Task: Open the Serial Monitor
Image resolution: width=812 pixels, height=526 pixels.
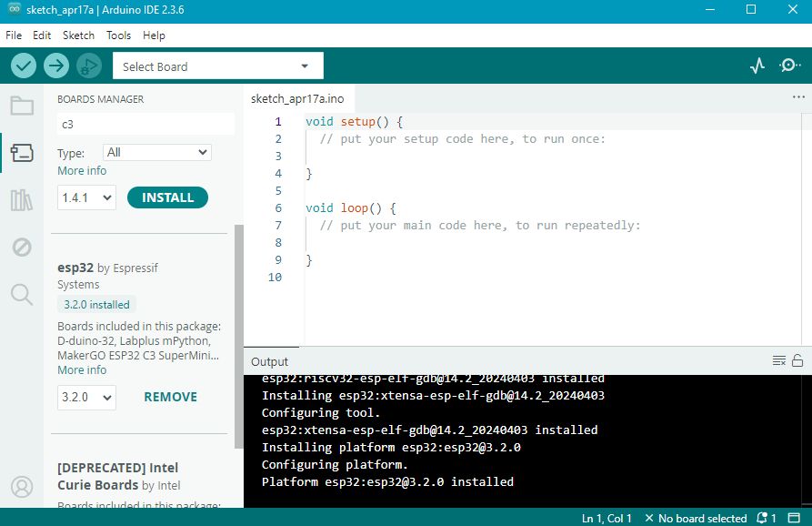Action: (790, 66)
